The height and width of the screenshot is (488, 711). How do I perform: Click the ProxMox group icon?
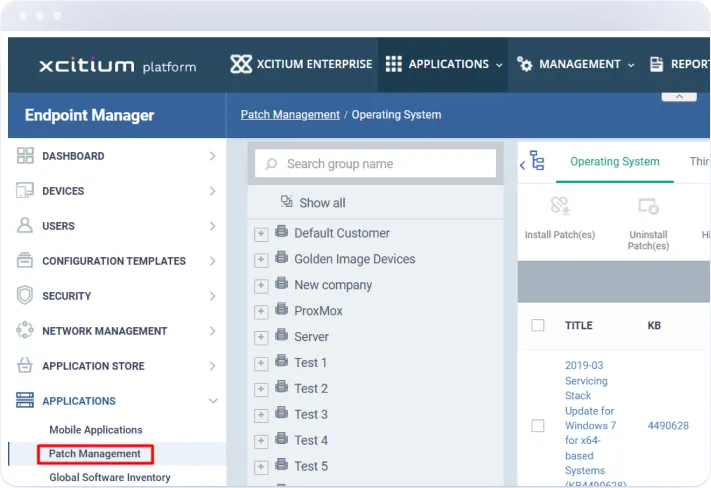pyautogui.click(x=282, y=309)
